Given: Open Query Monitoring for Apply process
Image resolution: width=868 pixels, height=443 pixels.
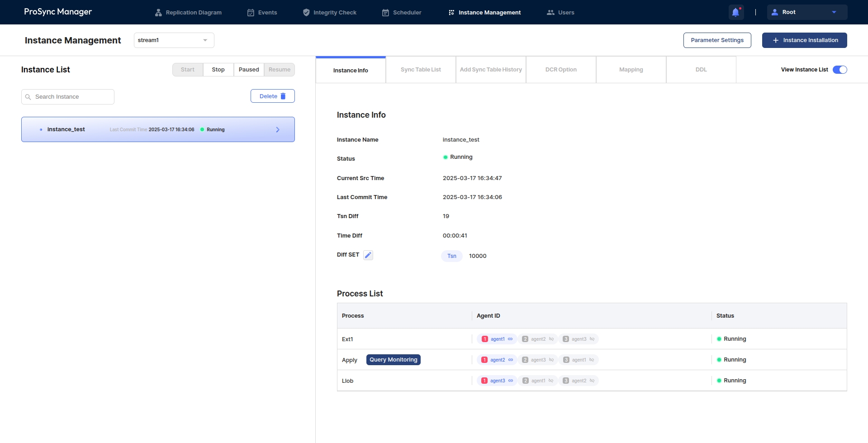Looking at the screenshot, I should tap(393, 360).
